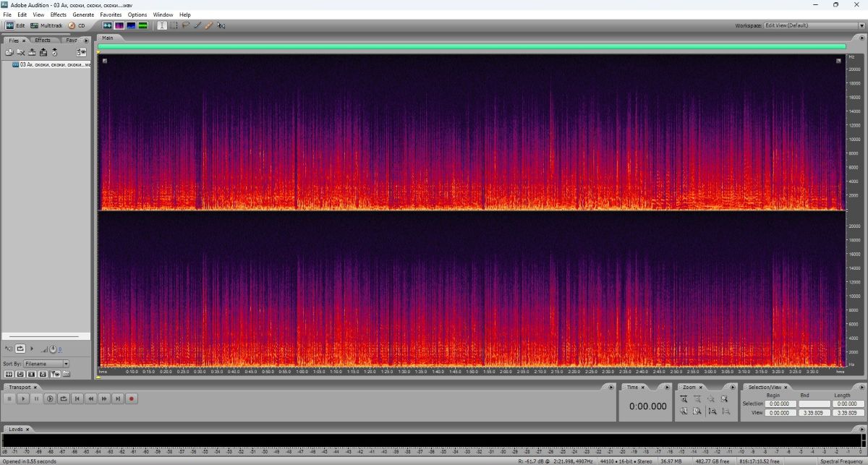
Task: Select the Scrub tool icon
Action: [221, 25]
